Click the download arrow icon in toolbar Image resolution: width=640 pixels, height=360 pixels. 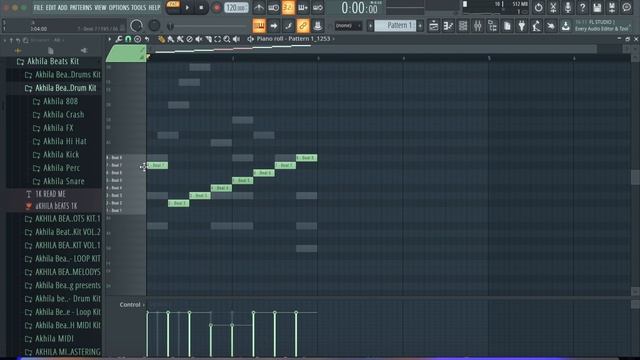coord(566,26)
